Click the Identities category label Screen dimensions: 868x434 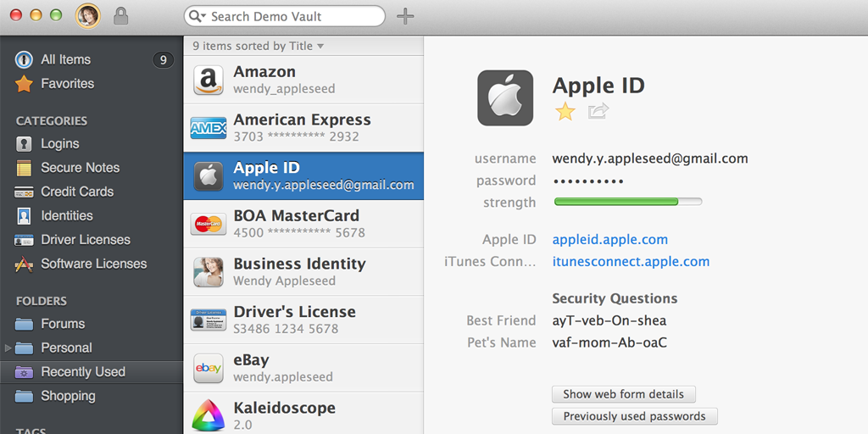tap(67, 216)
